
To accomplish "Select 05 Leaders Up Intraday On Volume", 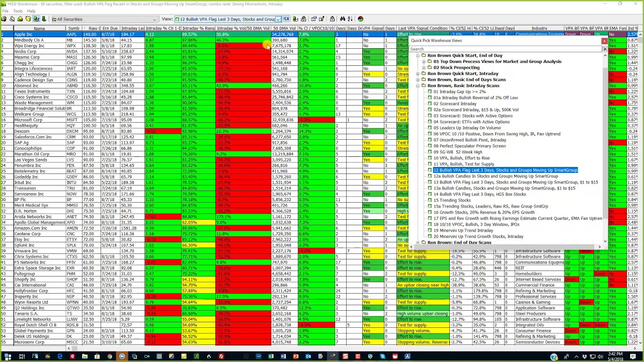I will (x=467, y=128).
